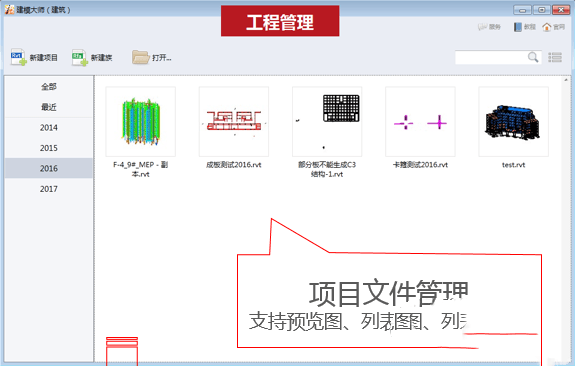Screen dimensions: 575x366
Task: Select the 2016 year filter
Action: coord(49,168)
